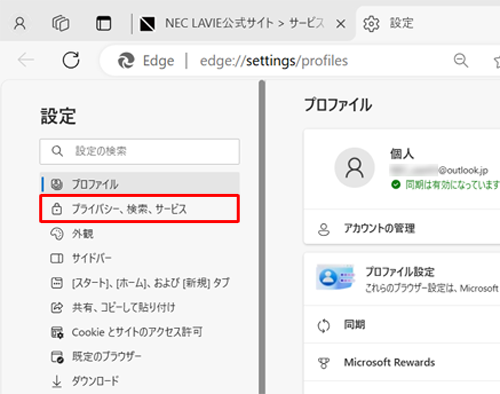Click the palette icon beside 外観
This screenshot has width=500, height=394.
click(x=57, y=234)
